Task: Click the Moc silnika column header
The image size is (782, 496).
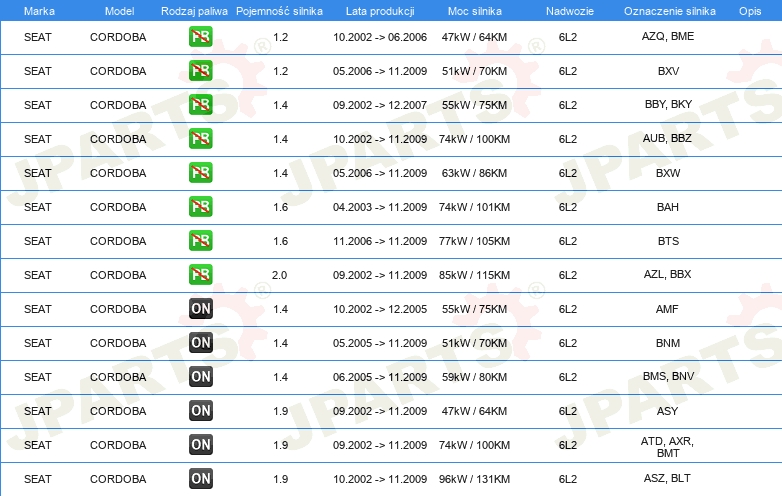Action: [475, 10]
